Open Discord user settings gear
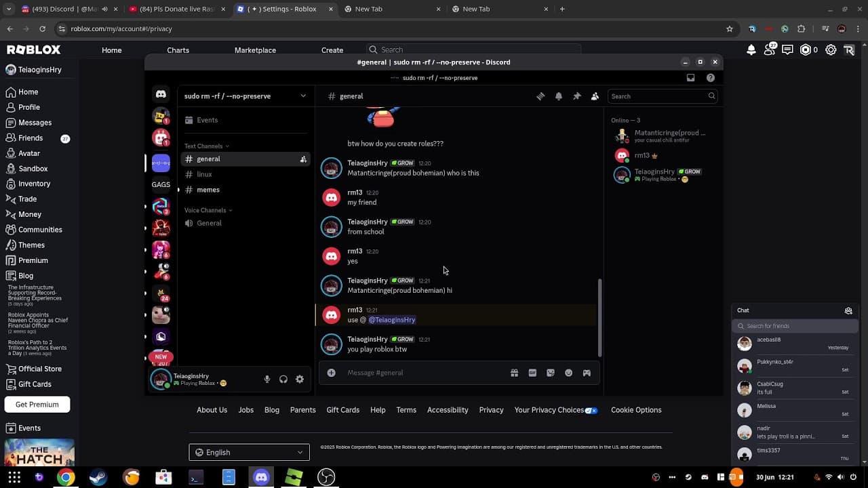 pyautogui.click(x=300, y=380)
